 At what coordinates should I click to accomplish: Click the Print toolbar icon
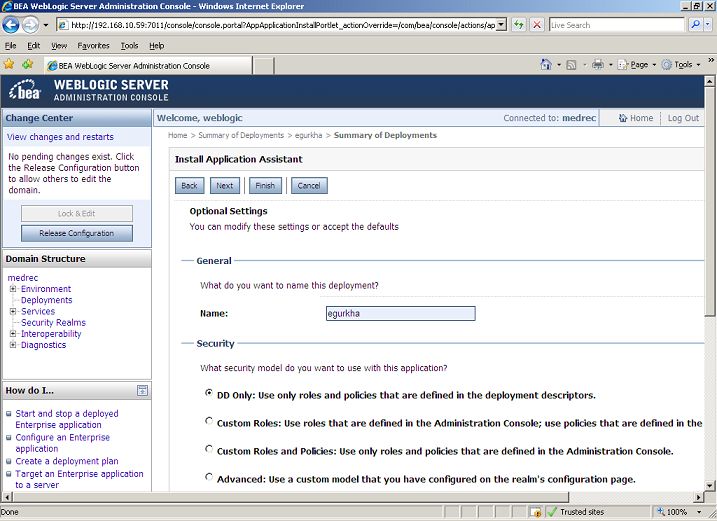[x=598, y=64]
